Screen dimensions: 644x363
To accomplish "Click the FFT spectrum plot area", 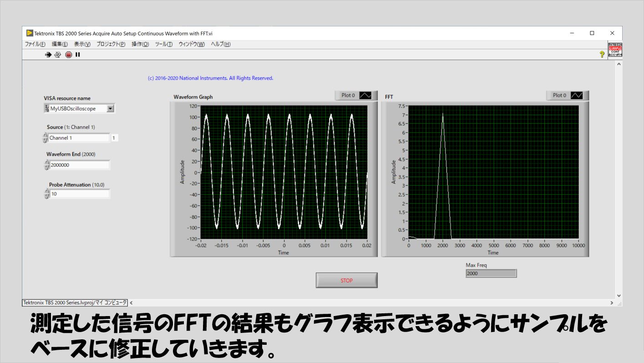I will (493, 172).
